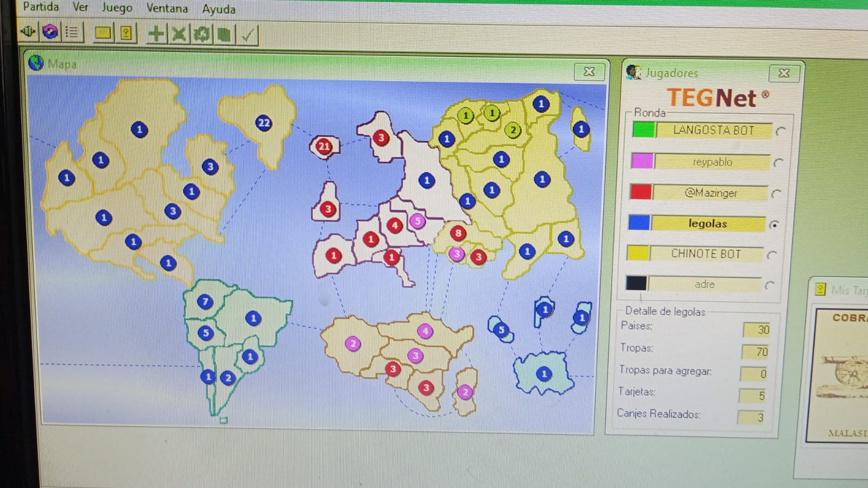Click the blue army marker showing 22
This screenshot has width=868, height=488.
point(264,123)
